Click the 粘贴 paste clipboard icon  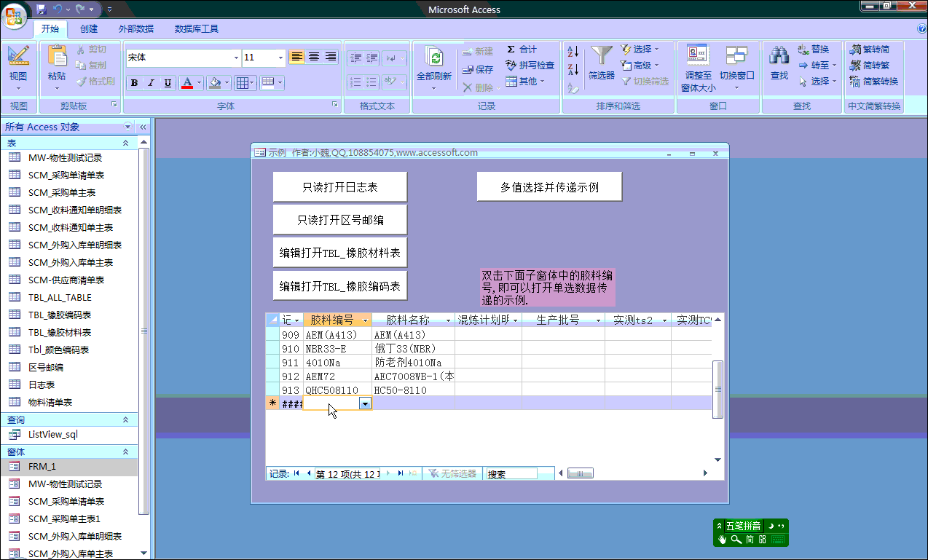[x=57, y=56]
